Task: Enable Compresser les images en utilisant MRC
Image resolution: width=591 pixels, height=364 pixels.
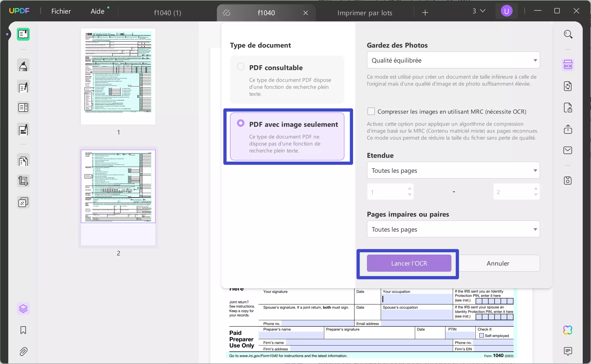Action: tap(371, 111)
